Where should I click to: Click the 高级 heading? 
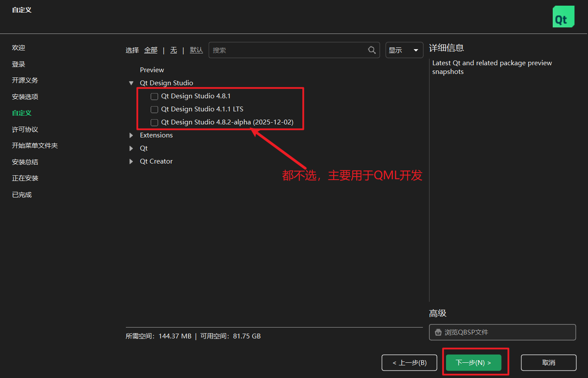coord(438,313)
